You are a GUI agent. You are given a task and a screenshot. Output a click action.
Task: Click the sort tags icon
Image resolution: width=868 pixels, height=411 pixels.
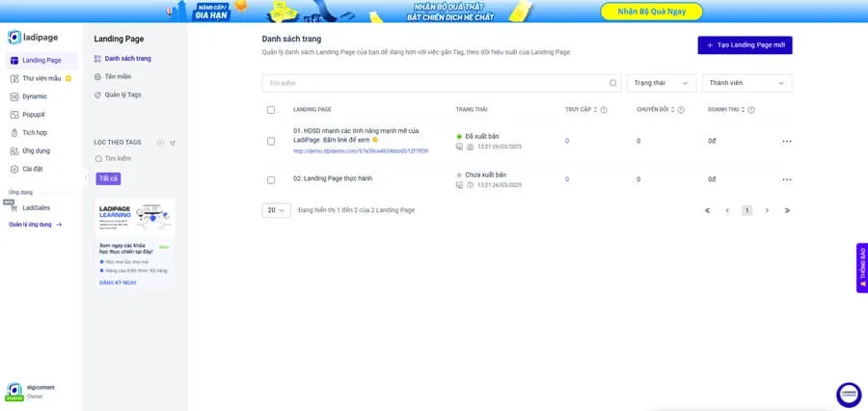click(173, 143)
